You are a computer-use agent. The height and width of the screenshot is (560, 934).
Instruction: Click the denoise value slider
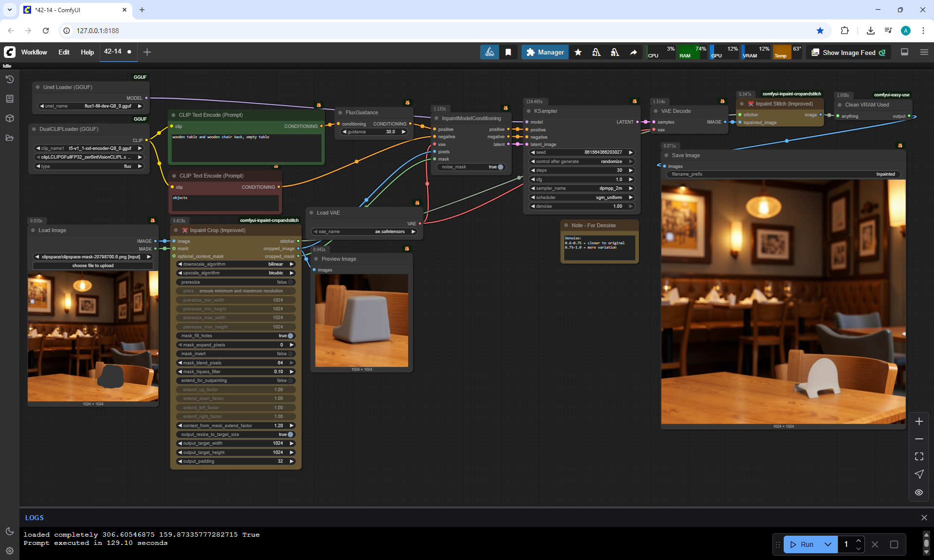[582, 206]
